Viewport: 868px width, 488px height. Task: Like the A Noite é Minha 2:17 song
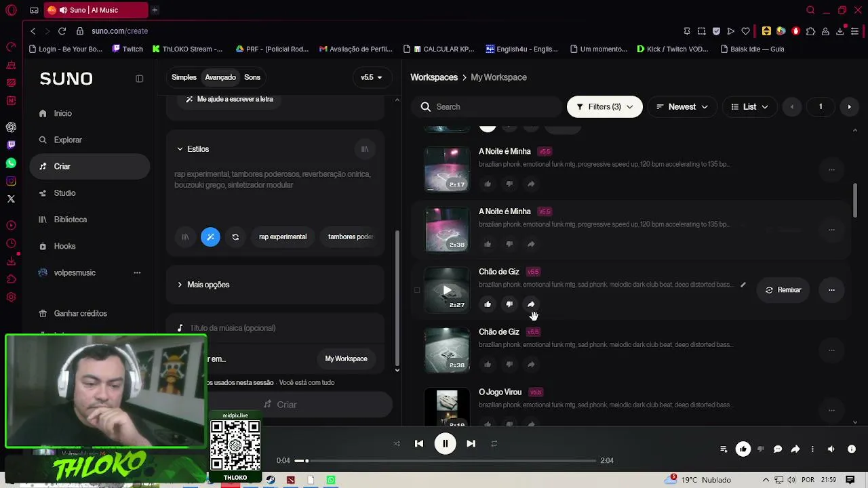click(x=488, y=184)
